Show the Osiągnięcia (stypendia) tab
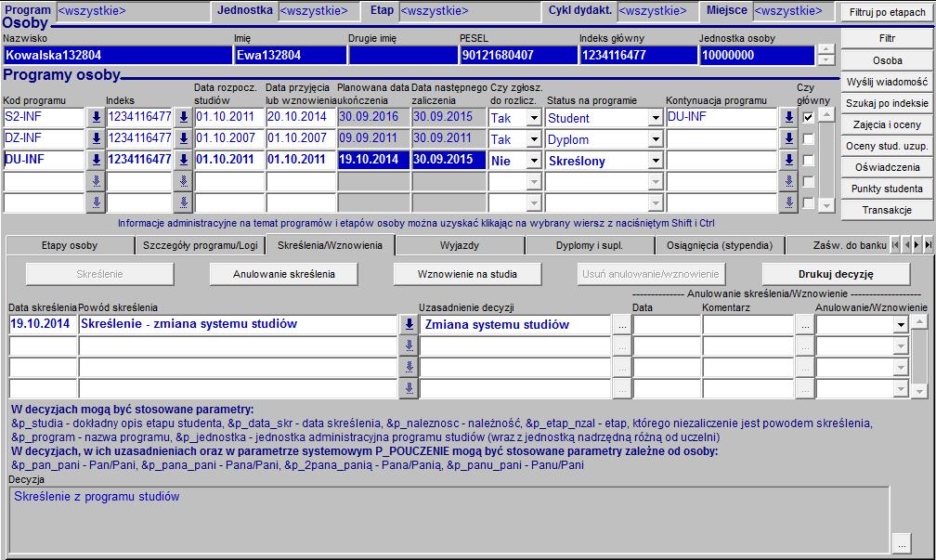 click(720, 245)
